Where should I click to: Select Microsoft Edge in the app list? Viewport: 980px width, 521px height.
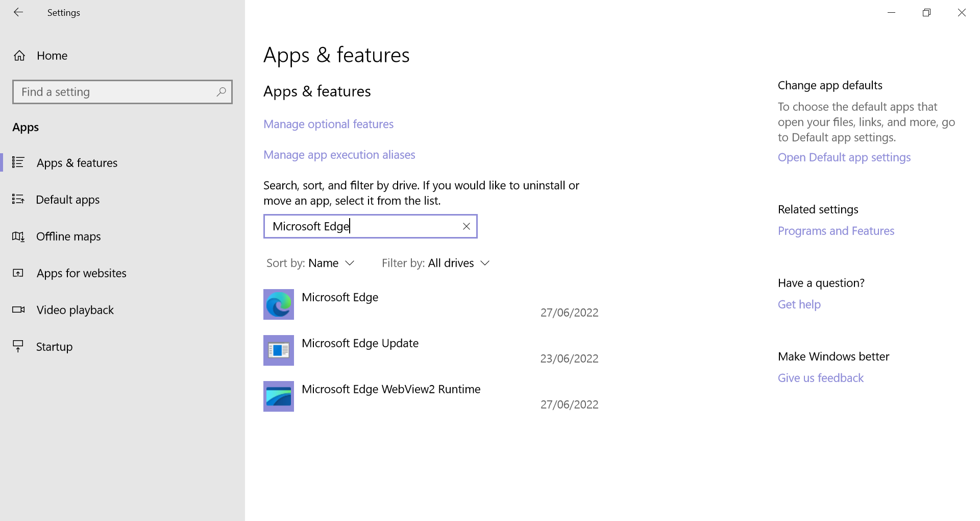coord(432,304)
